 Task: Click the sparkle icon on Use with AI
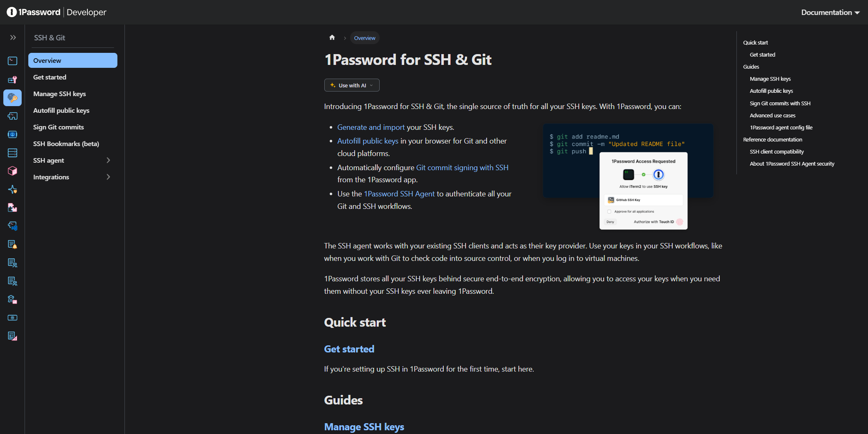[333, 85]
